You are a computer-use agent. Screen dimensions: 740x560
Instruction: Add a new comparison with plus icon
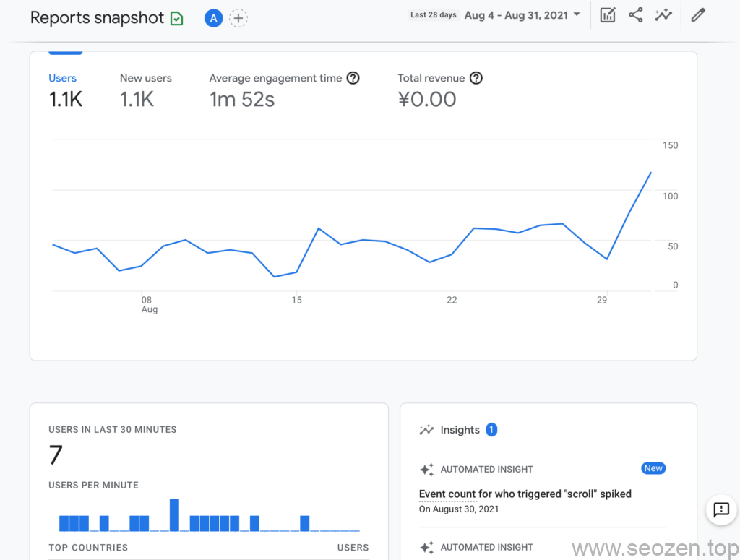pos(238,19)
